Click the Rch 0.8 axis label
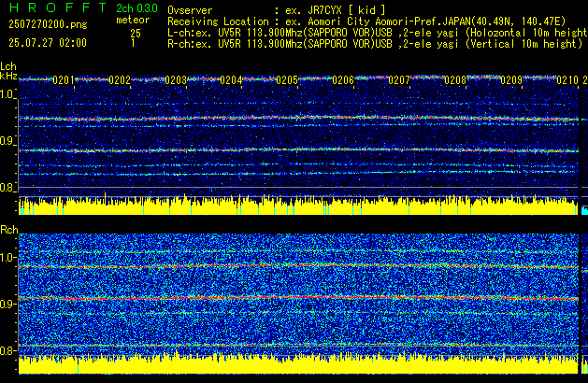The height and width of the screenshot is (383, 588). (x=7, y=350)
